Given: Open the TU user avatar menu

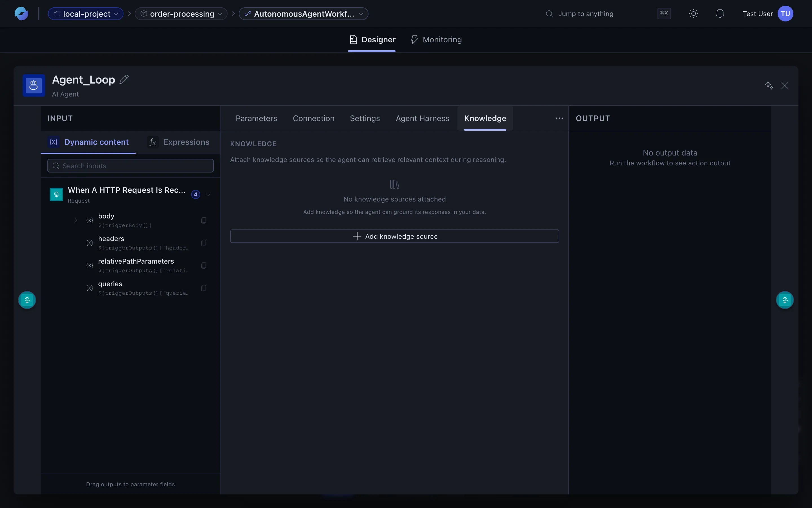Looking at the screenshot, I should click(785, 14).
